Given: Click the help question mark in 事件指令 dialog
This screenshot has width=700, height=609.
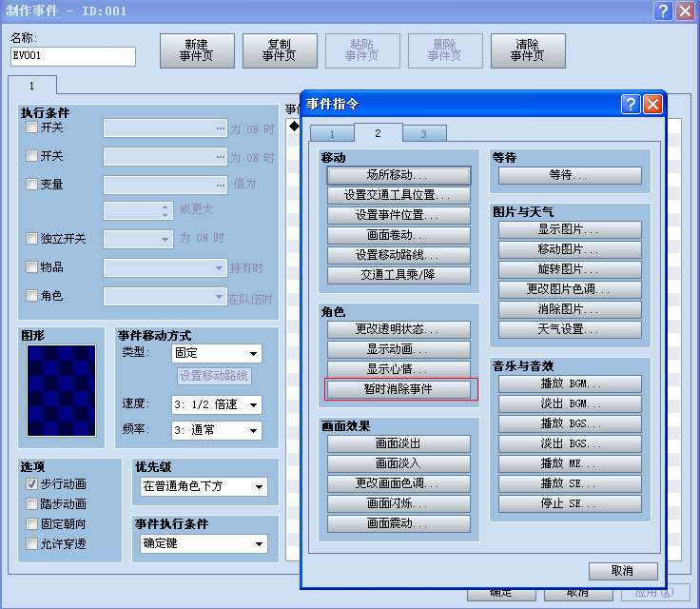Looking at the screenshot, I should click(x=631, y=105).
